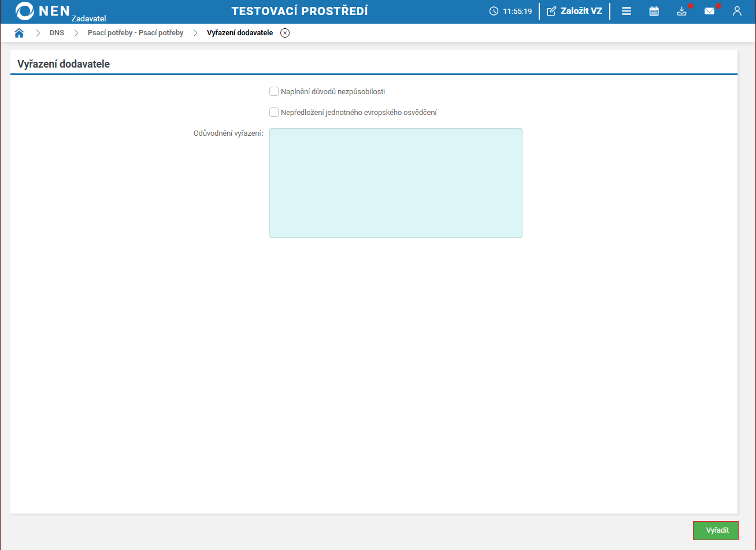Click Založit VZ button
The height and width of the screenshot is (550, 756).
click(575, 11)
